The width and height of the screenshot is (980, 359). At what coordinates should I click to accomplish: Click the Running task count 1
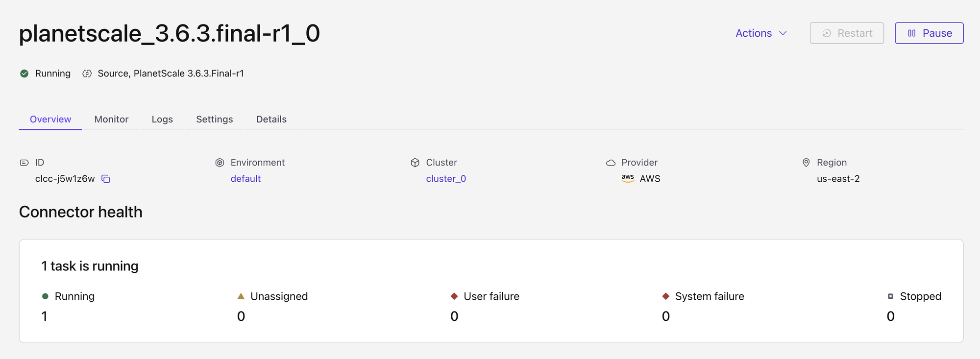[45, 316]
